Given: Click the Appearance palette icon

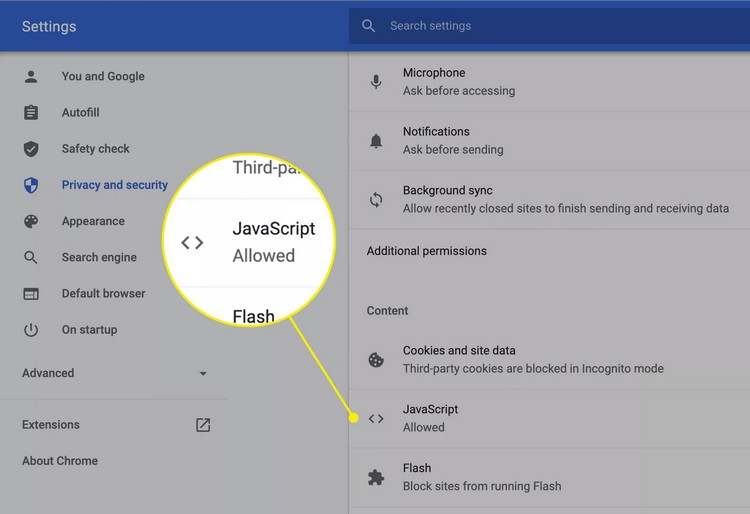Looking at the screenshot, I should (x=31, y=221).
